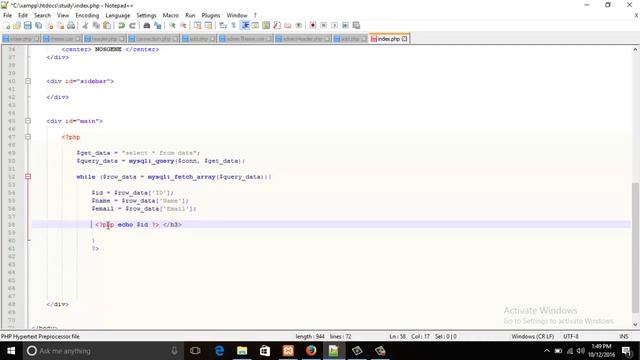640x360 pixels.
Task: Open File Explorer from the taskbar
Action: (x=242, y=351)
